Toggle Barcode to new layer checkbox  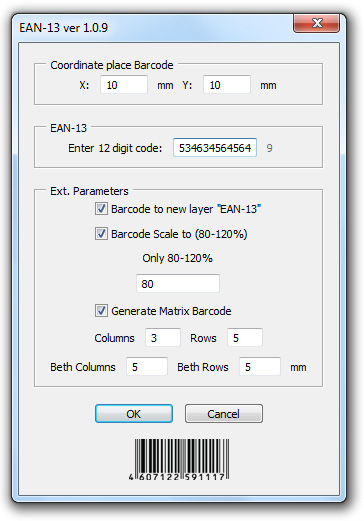tap(101, 209)
